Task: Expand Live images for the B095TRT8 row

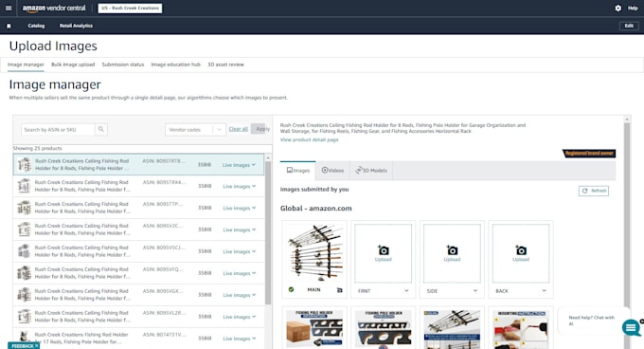Action: (239, 165)
